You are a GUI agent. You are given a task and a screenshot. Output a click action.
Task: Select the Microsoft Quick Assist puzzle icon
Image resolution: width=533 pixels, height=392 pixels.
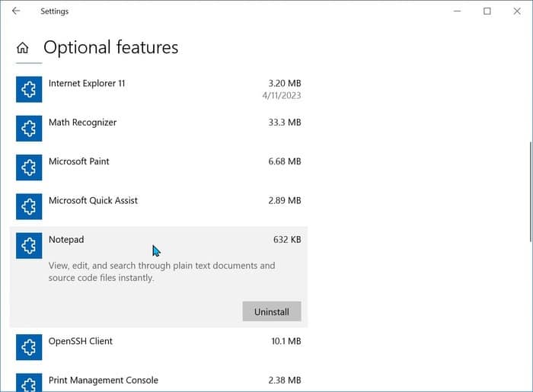(x=29, y=206)
